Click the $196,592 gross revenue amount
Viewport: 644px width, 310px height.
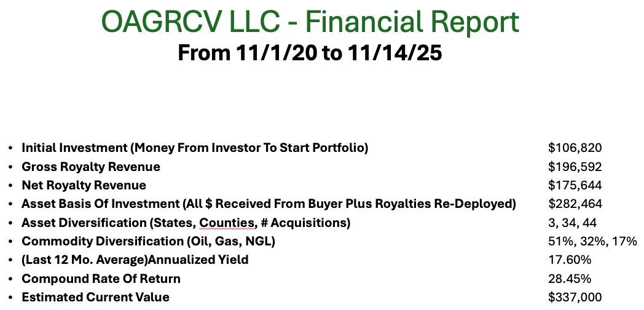pos(575,167)
